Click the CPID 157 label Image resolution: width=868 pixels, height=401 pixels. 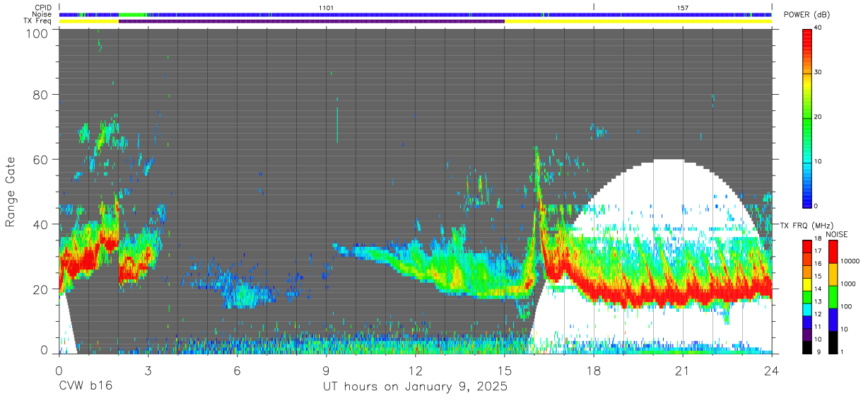(x=683, y=8)
